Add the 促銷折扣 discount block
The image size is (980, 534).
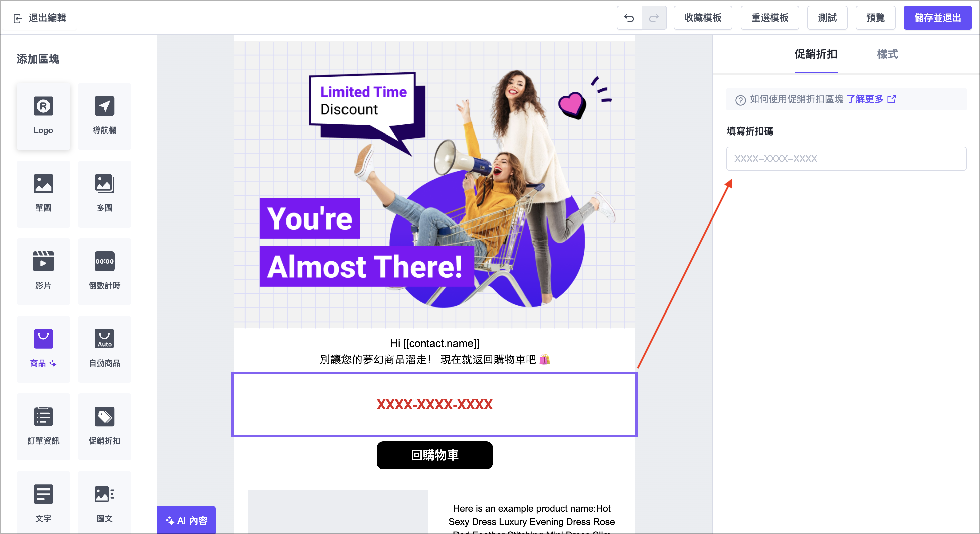(x=105, y=427)
